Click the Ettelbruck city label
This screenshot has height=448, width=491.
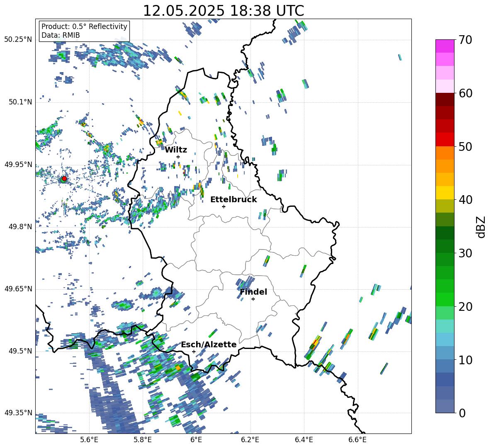click(233, 200)
